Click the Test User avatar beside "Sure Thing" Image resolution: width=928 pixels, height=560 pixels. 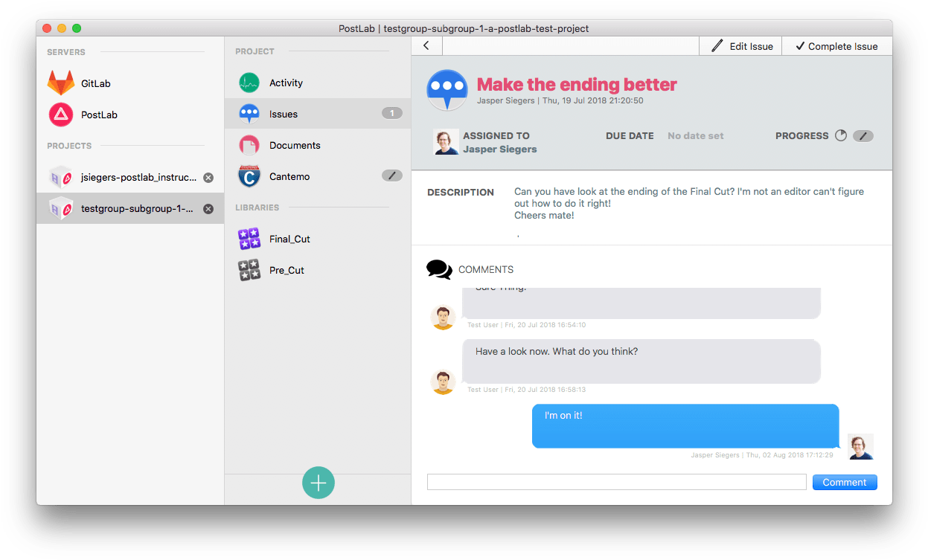click(x=443, y=318)
